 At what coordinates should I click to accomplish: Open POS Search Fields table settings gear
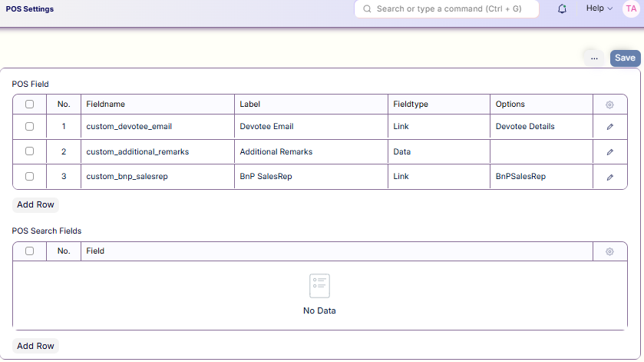click(x=609, y=251)
